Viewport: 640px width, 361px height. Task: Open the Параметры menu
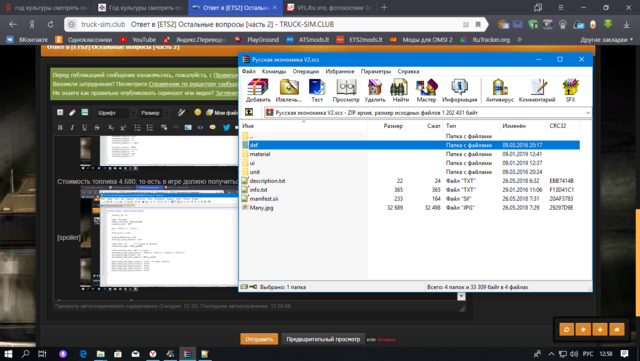376,71
